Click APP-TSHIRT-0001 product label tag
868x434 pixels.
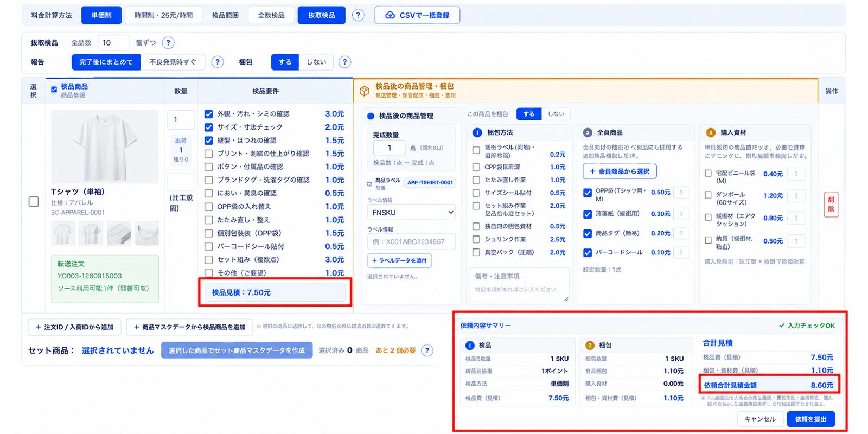coord(430,183)
